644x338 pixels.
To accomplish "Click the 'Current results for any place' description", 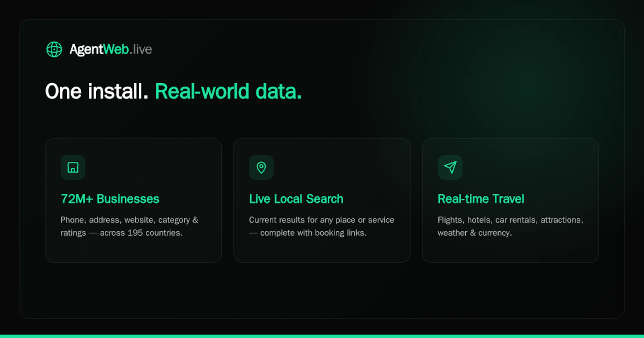I will pyautogui.click(x=322, y=226).
